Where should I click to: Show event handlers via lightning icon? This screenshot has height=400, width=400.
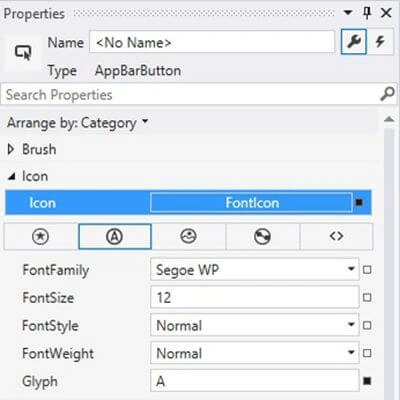tap(380, 42)
